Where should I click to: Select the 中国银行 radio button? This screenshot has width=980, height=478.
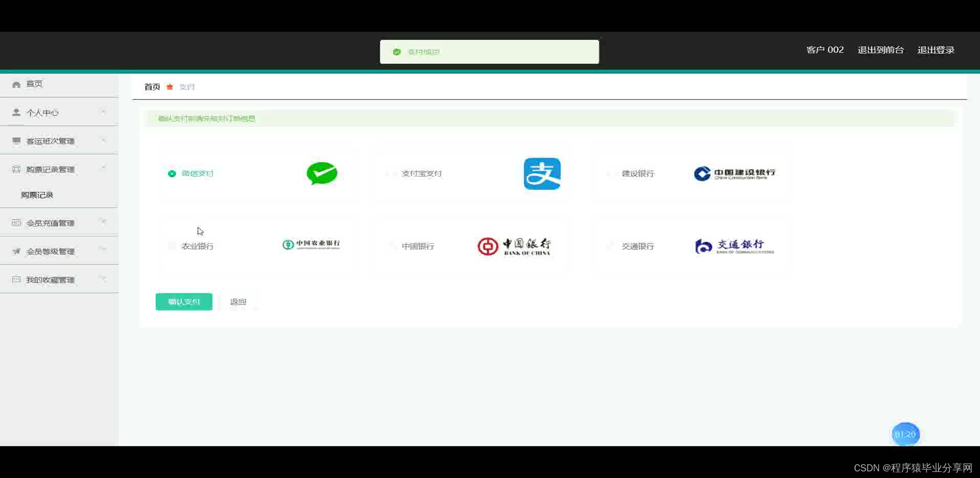pos(392,246)
